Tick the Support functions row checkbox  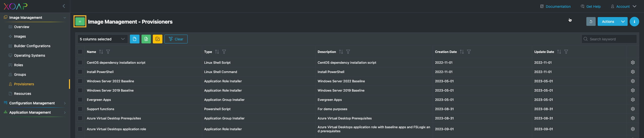point(80,109)
